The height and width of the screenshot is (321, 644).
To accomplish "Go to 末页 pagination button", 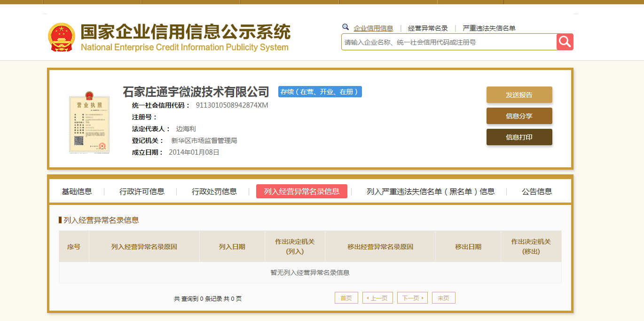I will [444, 298].
